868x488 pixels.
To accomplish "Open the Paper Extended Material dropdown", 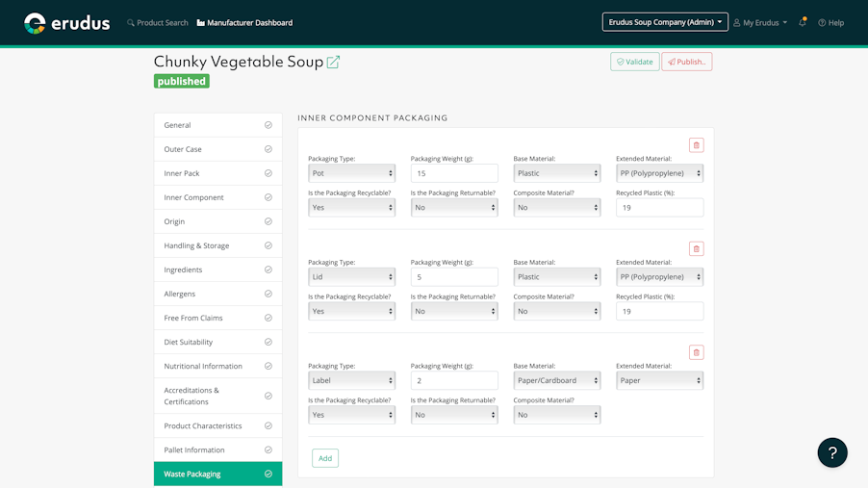I will coord(659,380).
